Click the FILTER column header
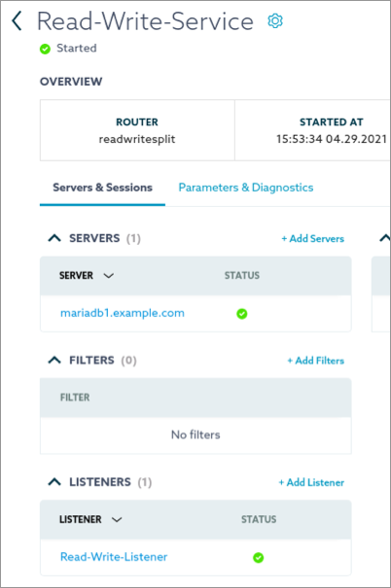Screen dimensions: 391x588 (x=75, y=398)
